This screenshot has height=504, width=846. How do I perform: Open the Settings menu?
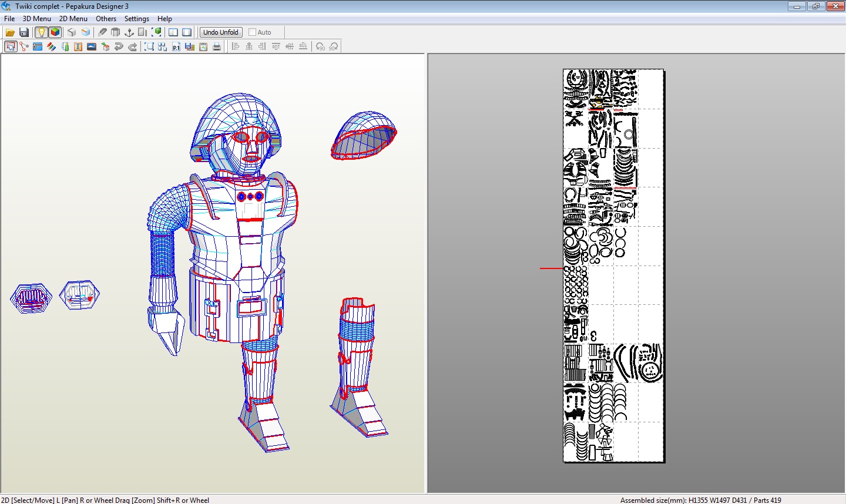[x=137, y=18]
